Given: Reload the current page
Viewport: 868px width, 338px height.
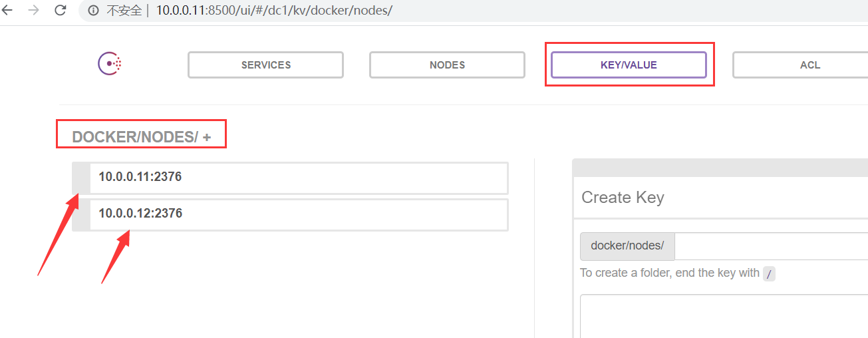Looking at the screenshot, I should pyautogui.click(x=61, y=11).
